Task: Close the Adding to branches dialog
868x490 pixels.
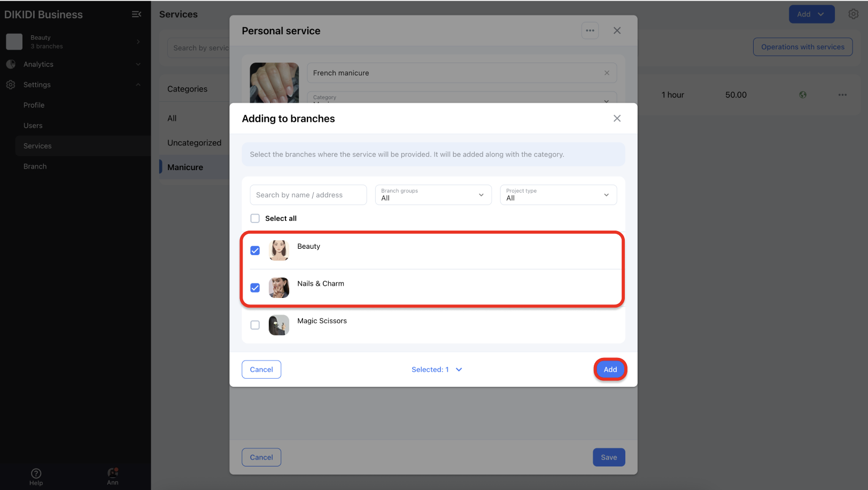Action: pos(617,118)
